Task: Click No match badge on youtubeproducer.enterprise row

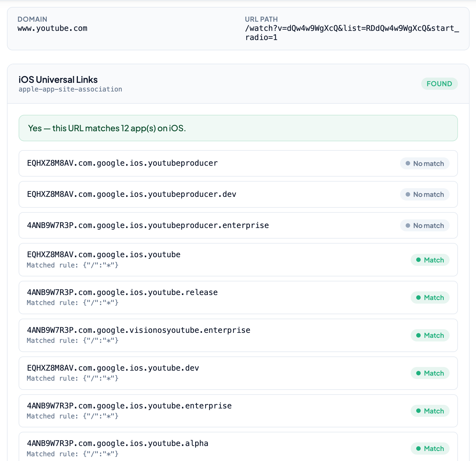Action: [425, 225]
